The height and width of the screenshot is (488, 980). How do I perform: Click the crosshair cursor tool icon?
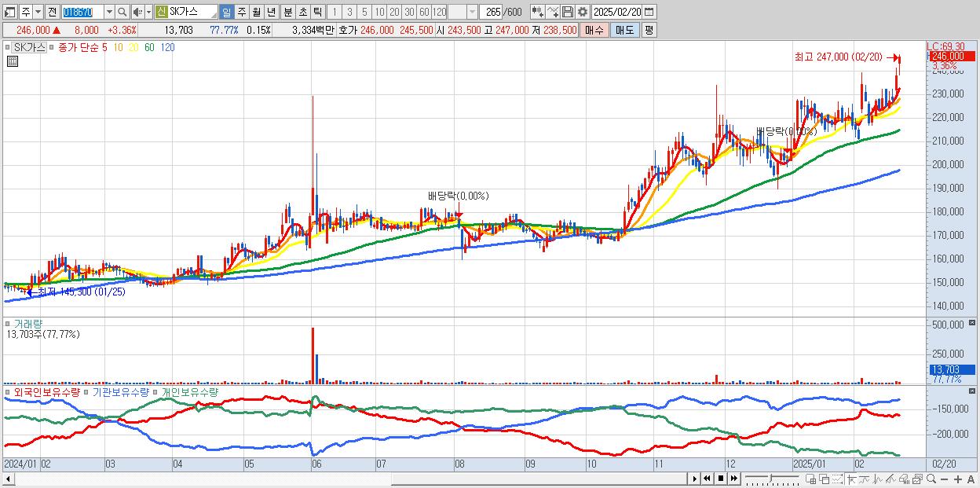point(851,479)
